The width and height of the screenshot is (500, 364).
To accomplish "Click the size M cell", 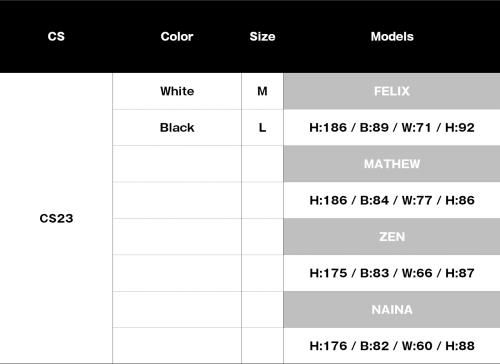I will point(262,91).
